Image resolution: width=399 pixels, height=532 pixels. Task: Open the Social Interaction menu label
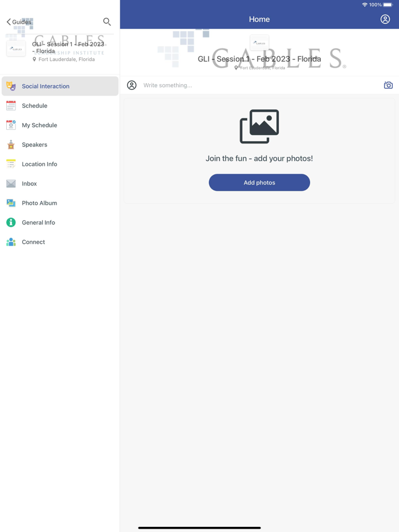(x=46, y=86)
